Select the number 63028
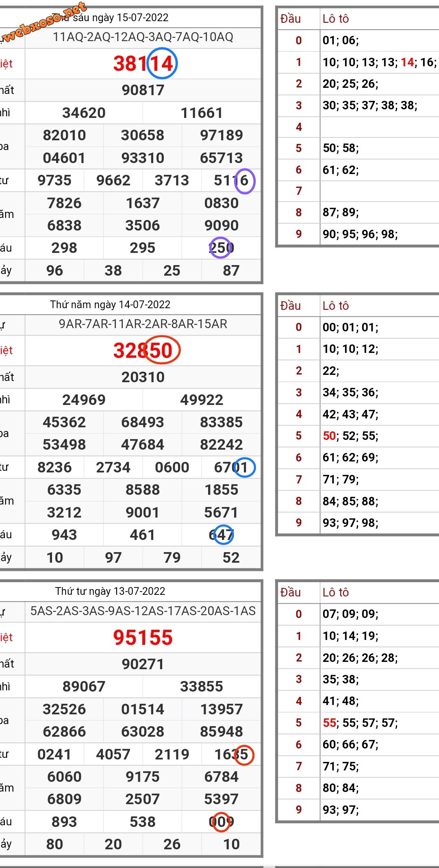 [x=143, y=732]
